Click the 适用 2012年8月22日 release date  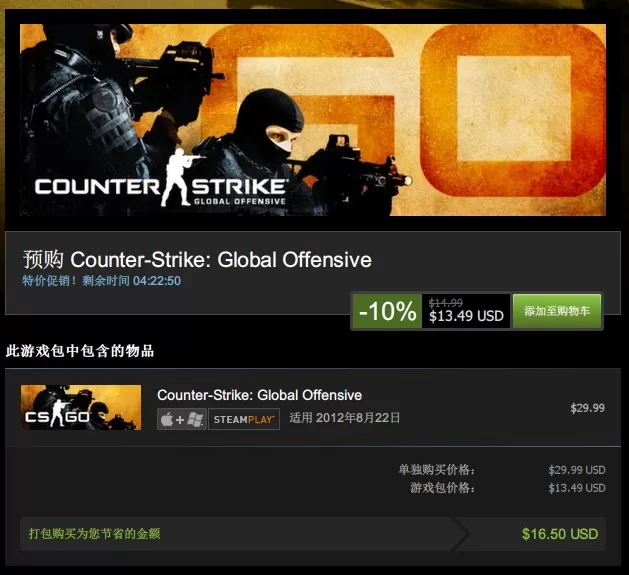[x=345, y=418]
